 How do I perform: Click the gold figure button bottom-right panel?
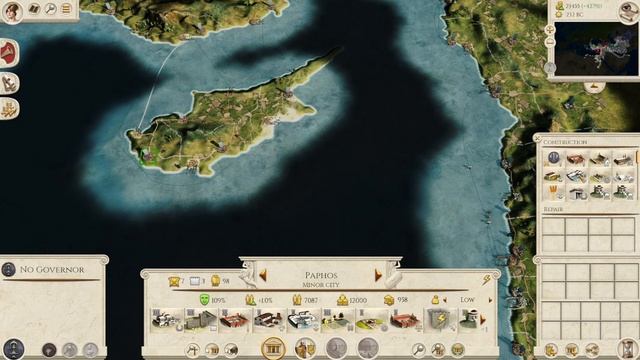pos(551,350)
